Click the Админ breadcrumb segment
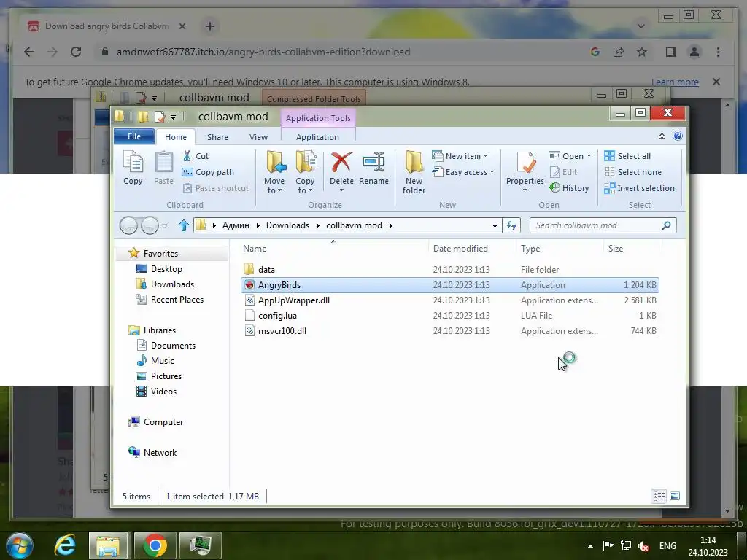The image size is (747, 560). click(x=236, y=225)
